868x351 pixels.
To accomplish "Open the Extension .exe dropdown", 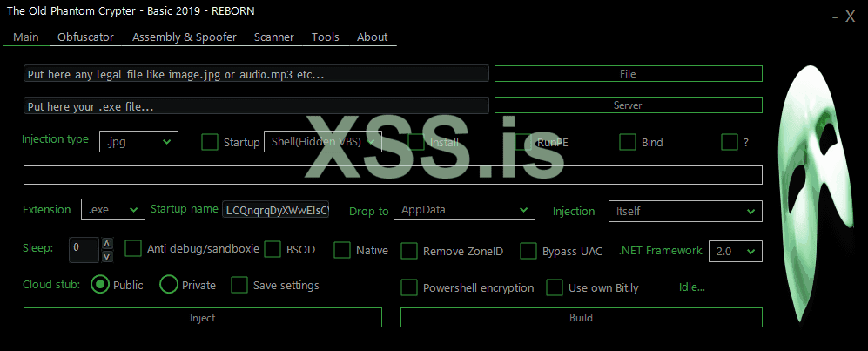I will [x=113, y=210].
